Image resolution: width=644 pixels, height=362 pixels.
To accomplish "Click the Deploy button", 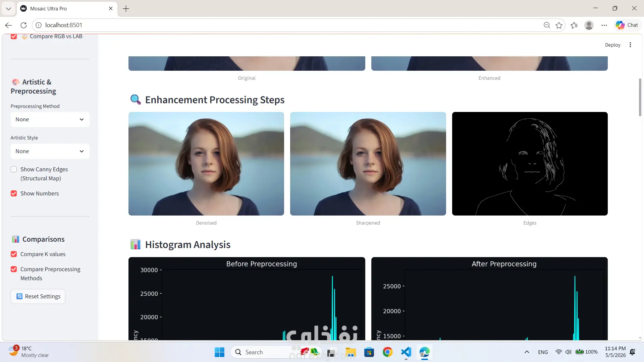I will coord(612,45).
